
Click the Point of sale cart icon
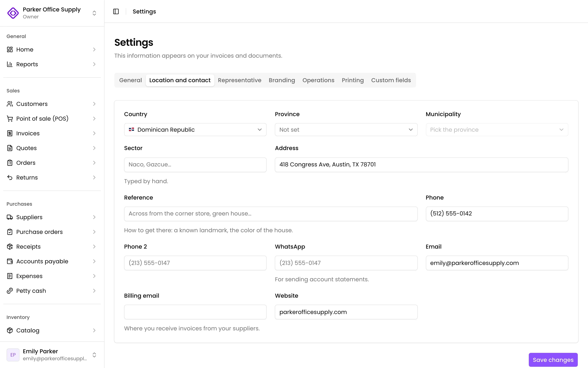pyautogui.click(x=10, y=119)
